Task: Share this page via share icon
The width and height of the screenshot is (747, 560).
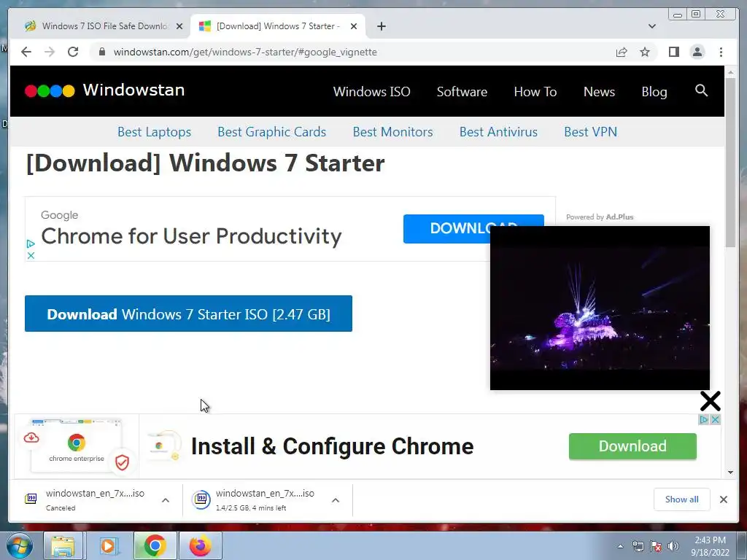Action: (622, 52)
